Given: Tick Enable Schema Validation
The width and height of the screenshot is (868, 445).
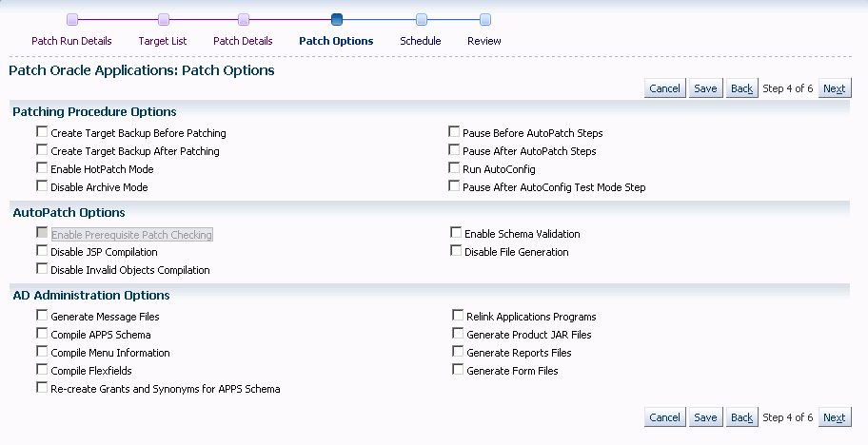Looking at the screenshot, I should tap(456, 232).
